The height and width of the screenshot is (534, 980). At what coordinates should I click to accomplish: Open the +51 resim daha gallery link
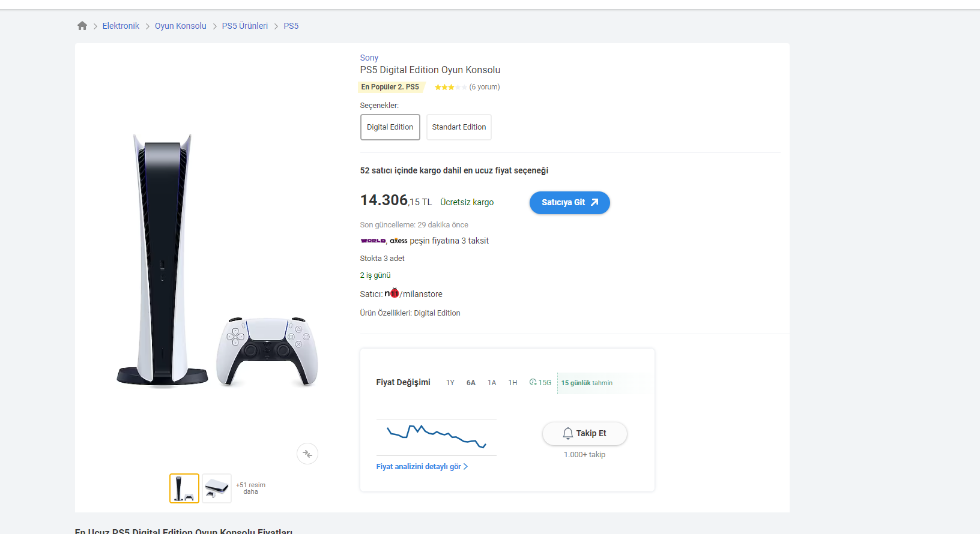pyautogui.click(x=250, y=488)
